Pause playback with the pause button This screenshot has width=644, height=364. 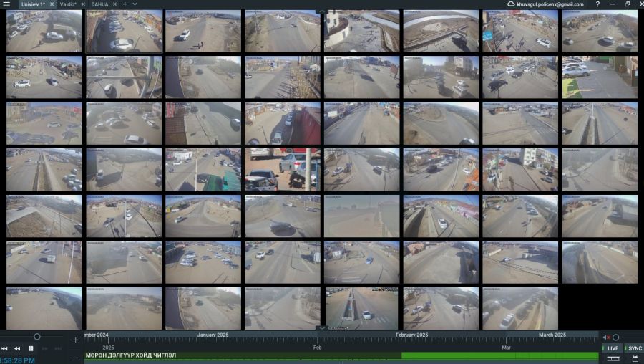pos(31,348)
